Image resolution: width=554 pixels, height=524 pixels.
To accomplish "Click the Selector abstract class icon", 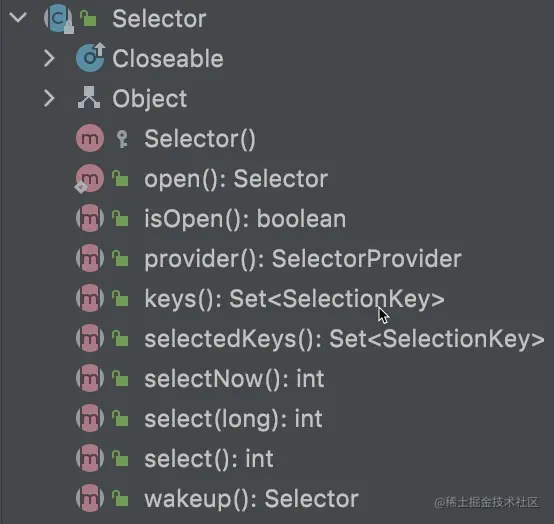I will [x=59, y=18].
